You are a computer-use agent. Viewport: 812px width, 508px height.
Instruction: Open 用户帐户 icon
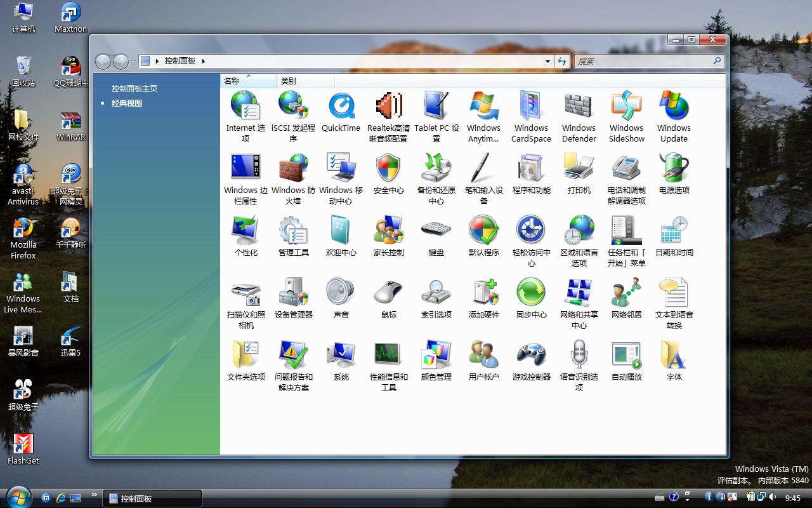coord(483,360)
